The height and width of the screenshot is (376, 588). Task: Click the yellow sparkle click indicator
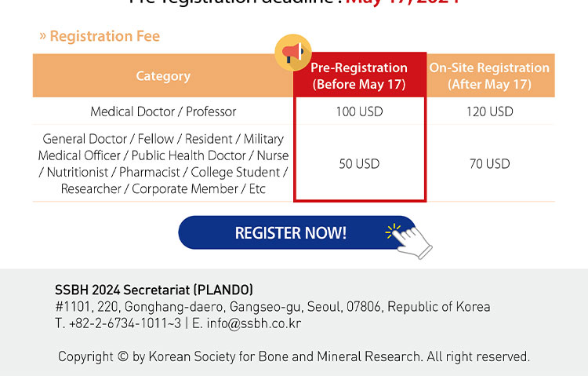[393, 231]
